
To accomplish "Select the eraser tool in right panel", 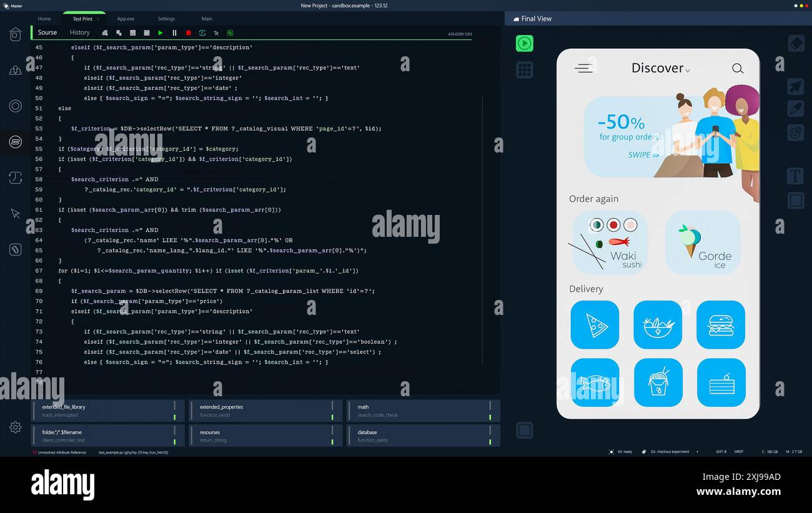I will tap(795, 43).
